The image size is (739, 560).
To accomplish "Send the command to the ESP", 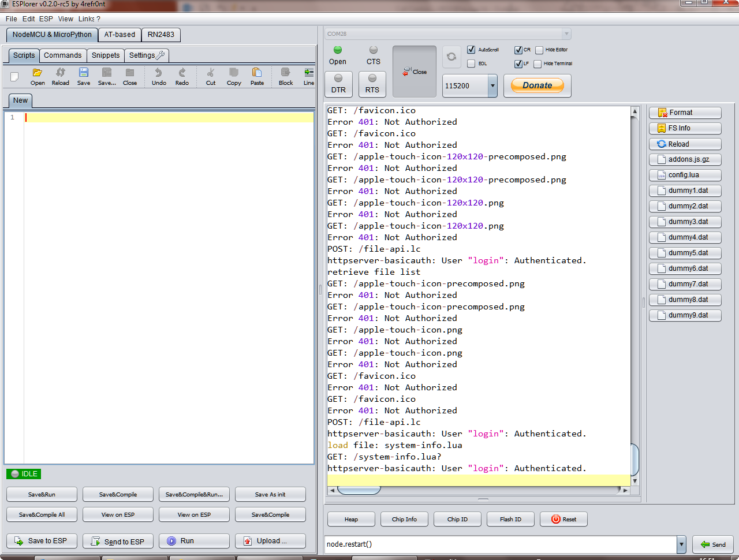I will tap(713, 544).
